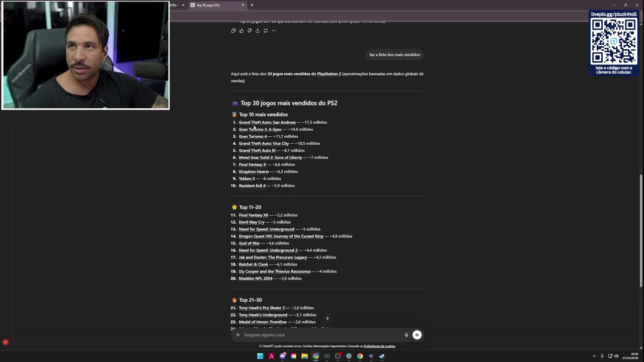The height and width of the screenshot is (362, 644).
Task: Regenerate the response with the retry icon
Action: [266, 31]
